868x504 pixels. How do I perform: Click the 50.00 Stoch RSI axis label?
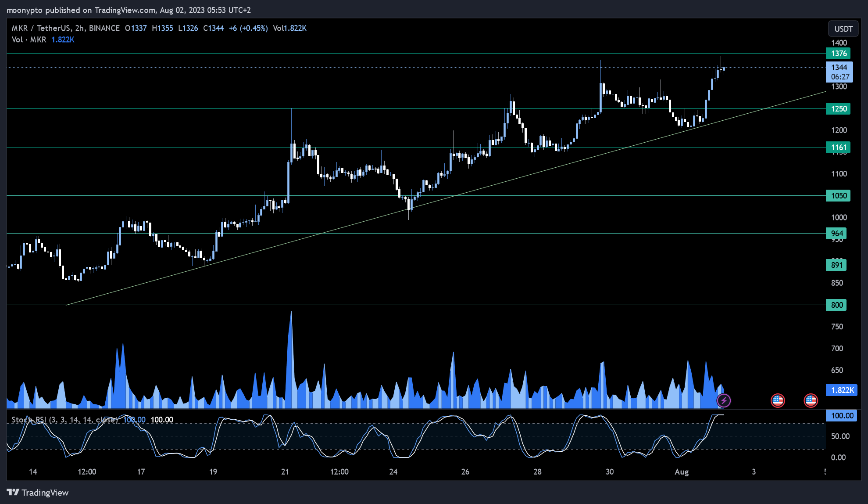coord(840,436)
